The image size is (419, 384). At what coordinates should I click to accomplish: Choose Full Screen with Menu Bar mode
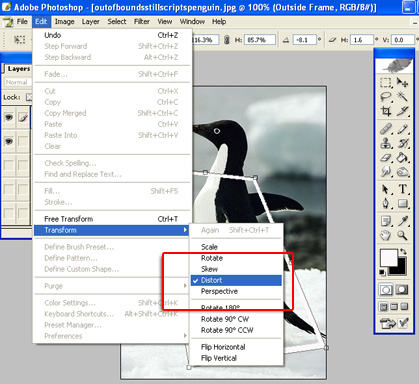pos(394,306)
